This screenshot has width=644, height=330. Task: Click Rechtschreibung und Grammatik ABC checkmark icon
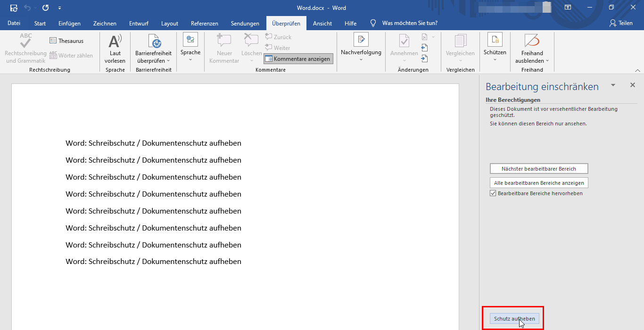point(26,41)
